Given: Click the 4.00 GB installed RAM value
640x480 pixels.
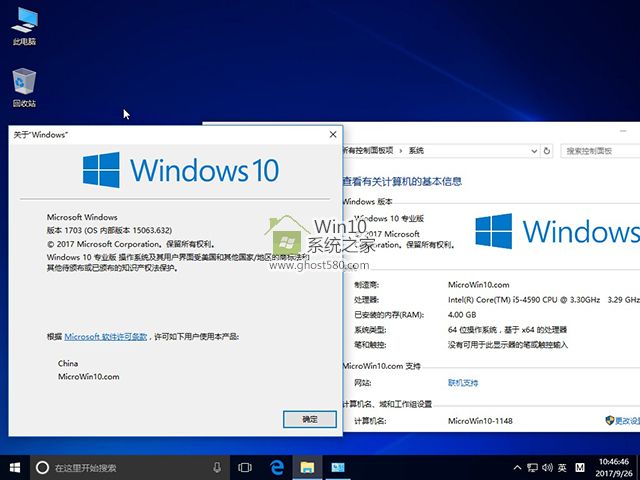Looking at the screenshot, I should coord(462,315).
